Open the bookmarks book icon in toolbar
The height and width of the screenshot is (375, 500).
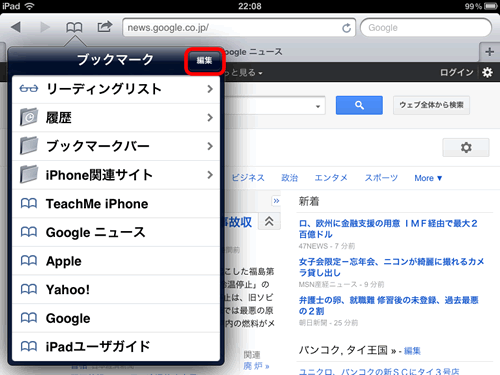coord(74,27)
